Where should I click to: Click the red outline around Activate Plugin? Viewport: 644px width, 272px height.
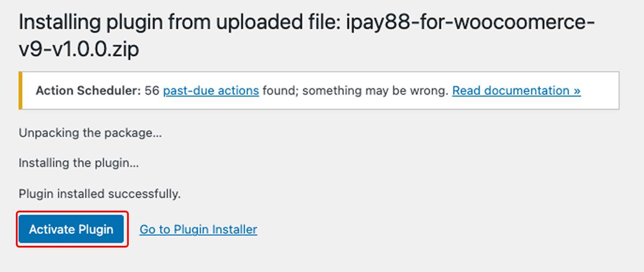point(17,229)
